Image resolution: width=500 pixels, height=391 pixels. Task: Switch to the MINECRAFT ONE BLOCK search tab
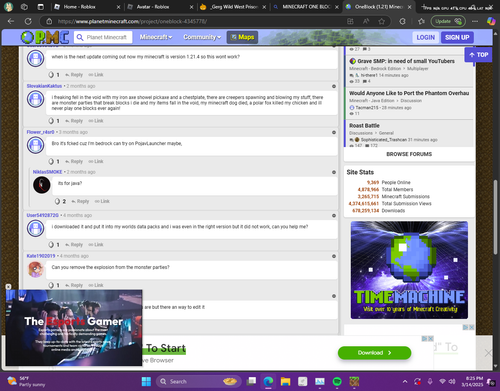306,7
